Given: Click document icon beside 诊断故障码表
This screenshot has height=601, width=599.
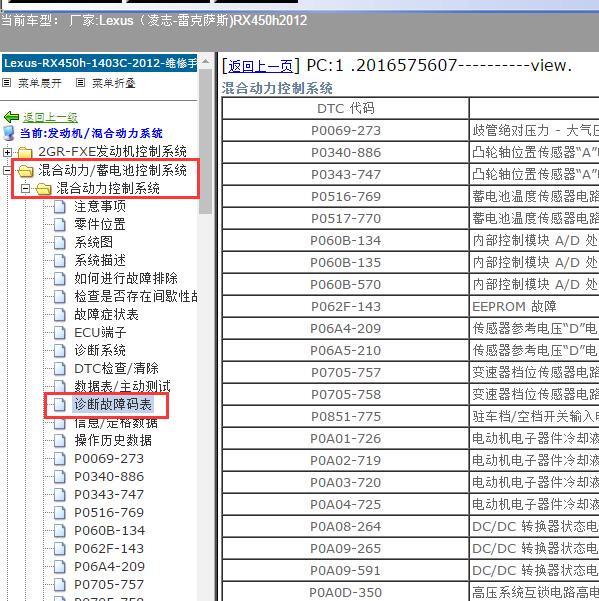Looking at the screenshot, I should coord(59,405).
